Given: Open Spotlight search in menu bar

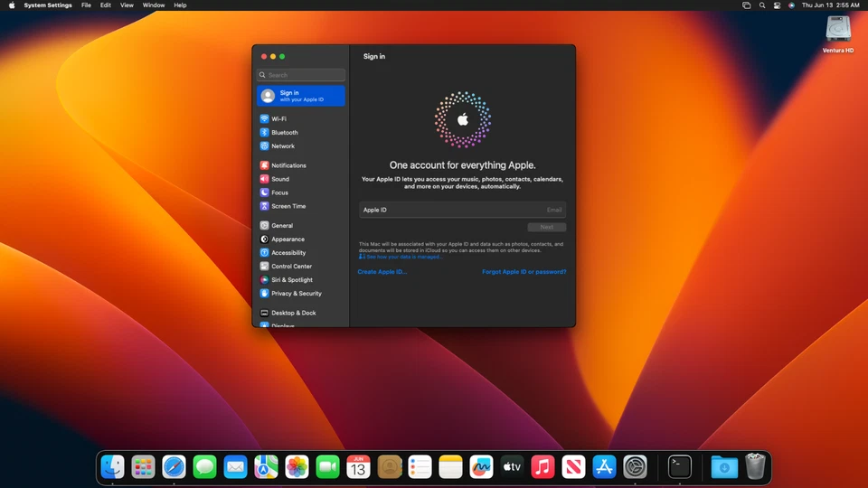Looking at the screenshot, I should tap(762, 5).
